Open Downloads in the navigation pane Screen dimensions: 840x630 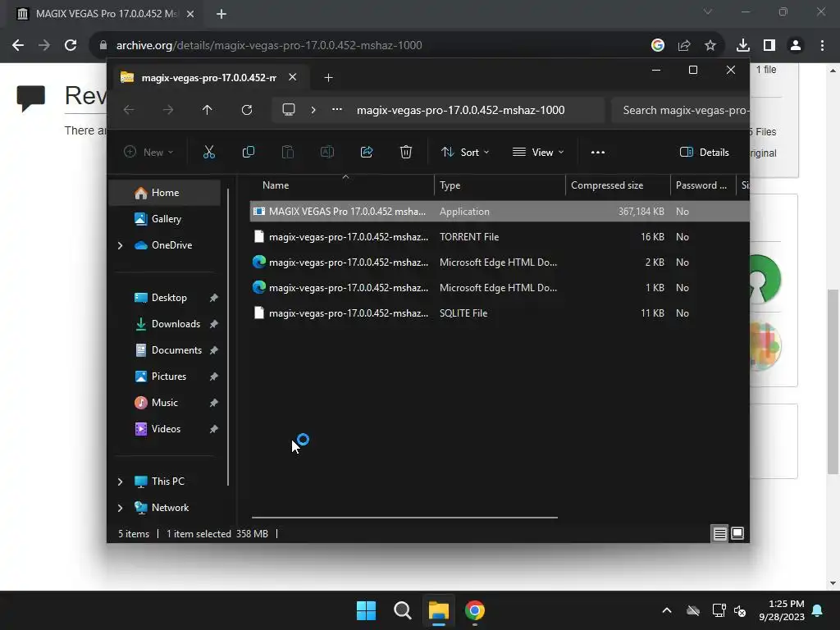click(164, 324)
